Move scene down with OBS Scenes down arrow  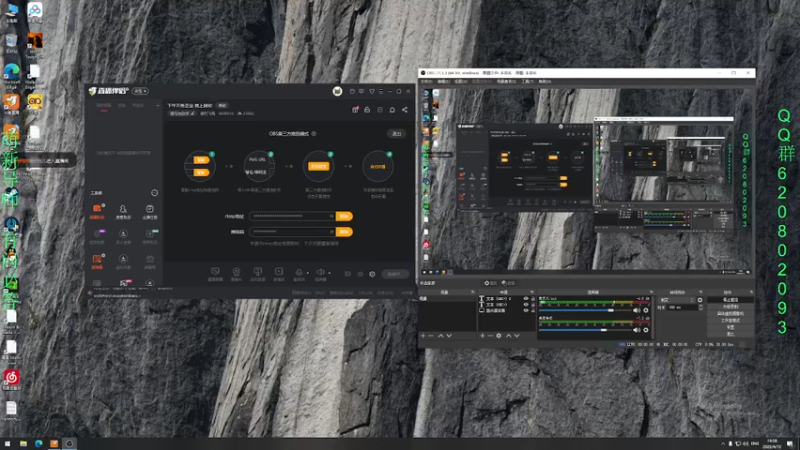click(x=449, y=336)
